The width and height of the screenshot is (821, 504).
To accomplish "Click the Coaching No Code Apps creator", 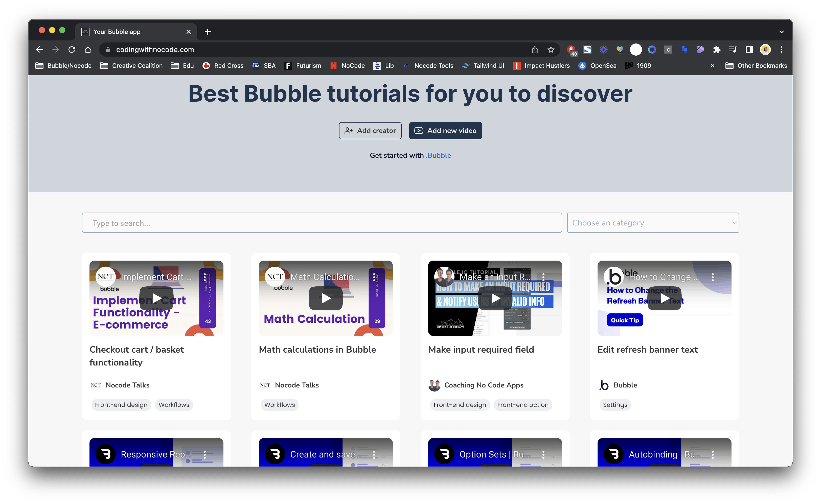I will coord(484,385).
